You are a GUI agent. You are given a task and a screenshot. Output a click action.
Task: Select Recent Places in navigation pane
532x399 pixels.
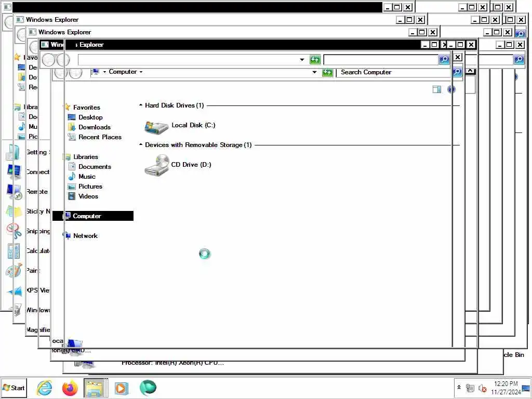100,137
